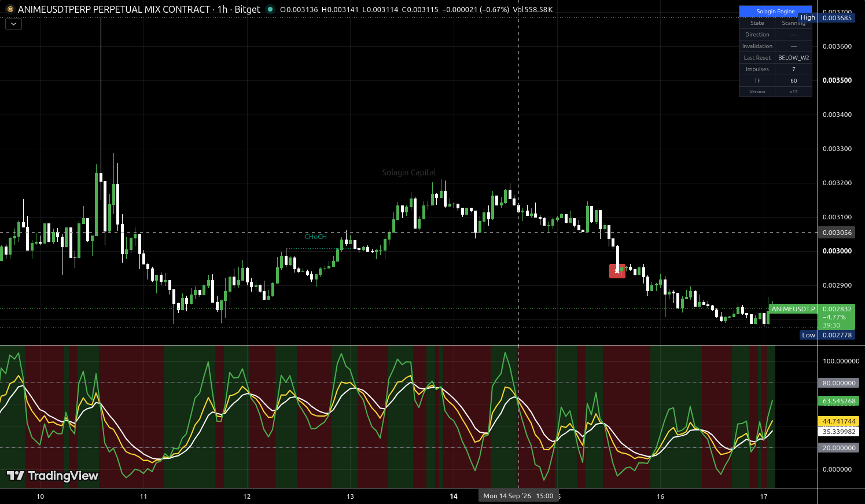Click the Low price label 0.002778
This screenshot has width=865, height=504.
(837, 335)
